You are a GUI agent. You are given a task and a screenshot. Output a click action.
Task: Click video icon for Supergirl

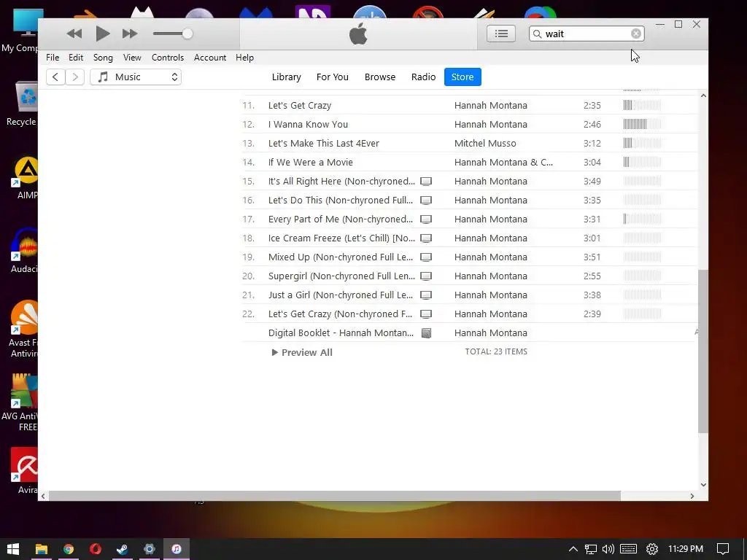pos(426,276)
